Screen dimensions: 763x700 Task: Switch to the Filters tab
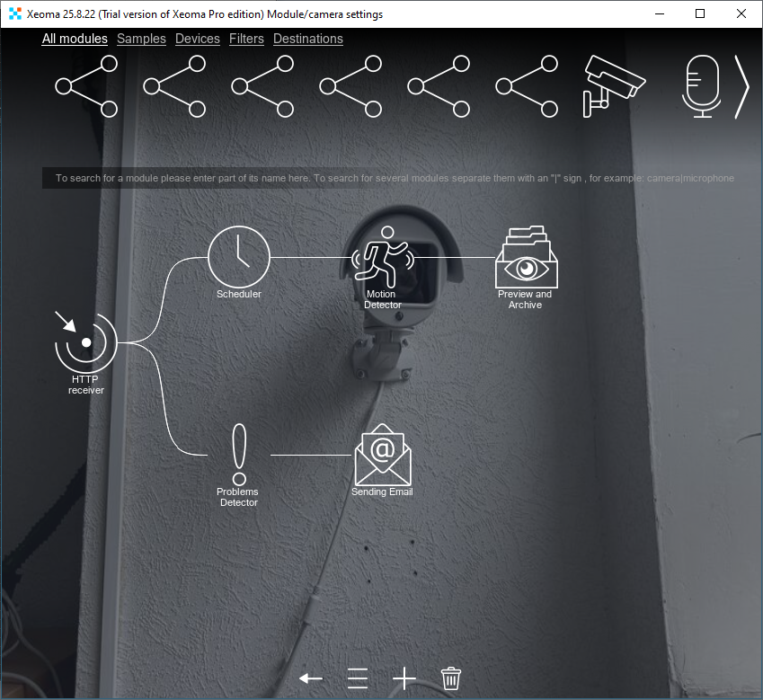click(x=246, y=39)
